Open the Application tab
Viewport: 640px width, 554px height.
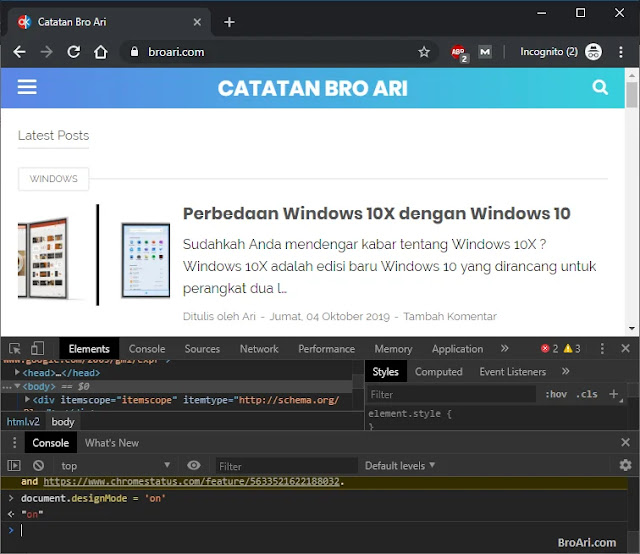click(x=457, y=349)
